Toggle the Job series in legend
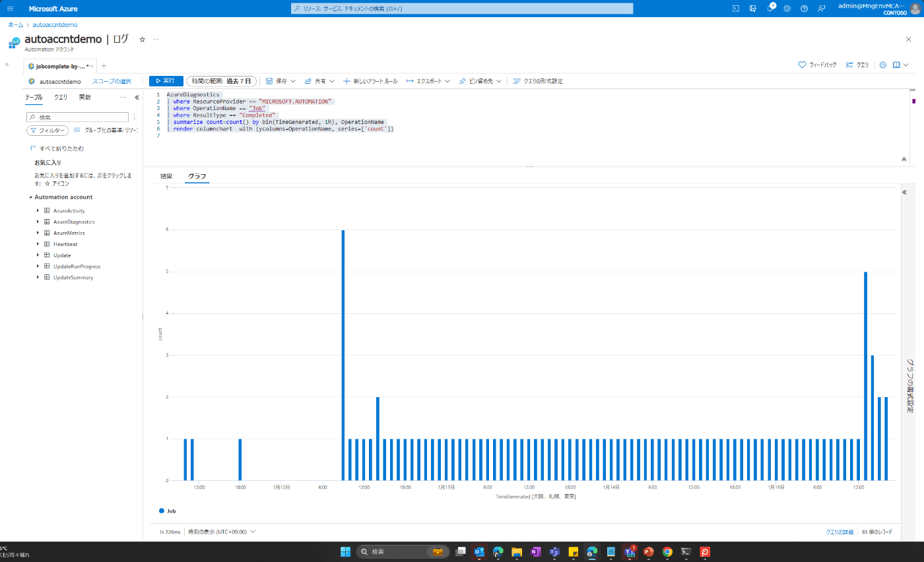924x562 pixels. pos(168,511)
